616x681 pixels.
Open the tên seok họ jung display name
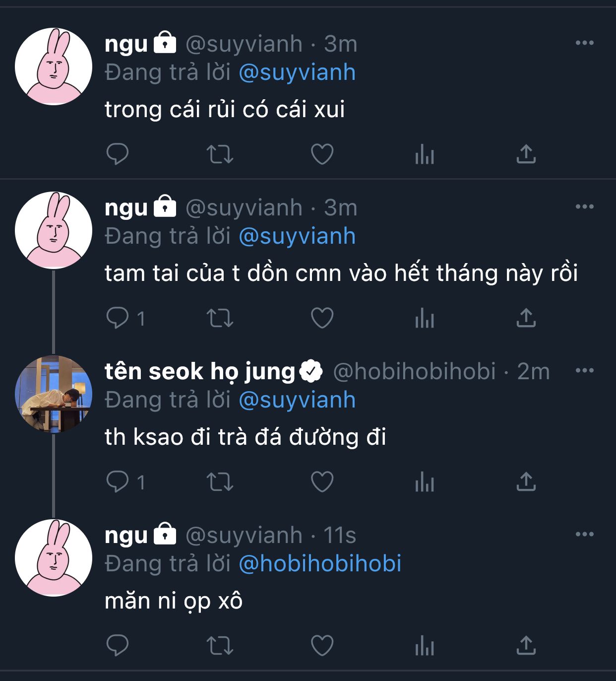tap(200, 371)
